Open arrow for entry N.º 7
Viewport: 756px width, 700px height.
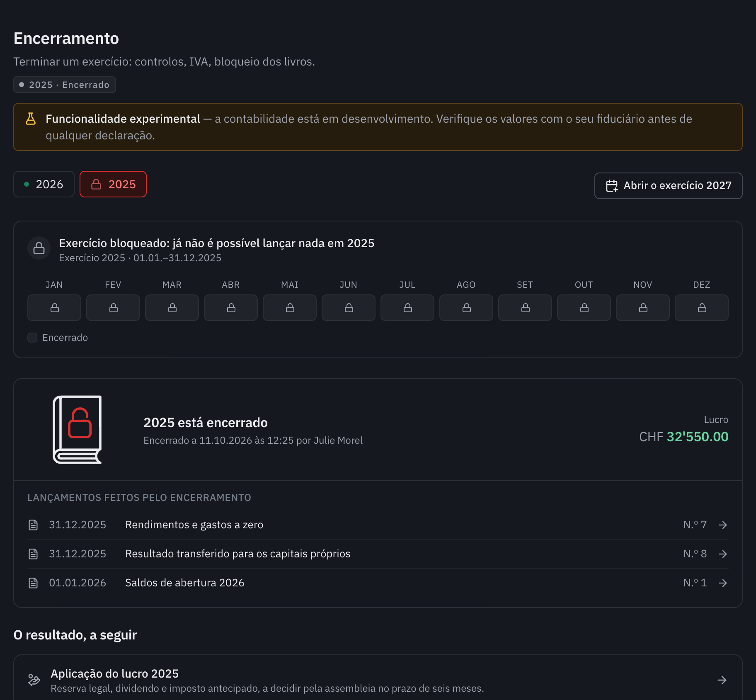click(x=723, y=525)
